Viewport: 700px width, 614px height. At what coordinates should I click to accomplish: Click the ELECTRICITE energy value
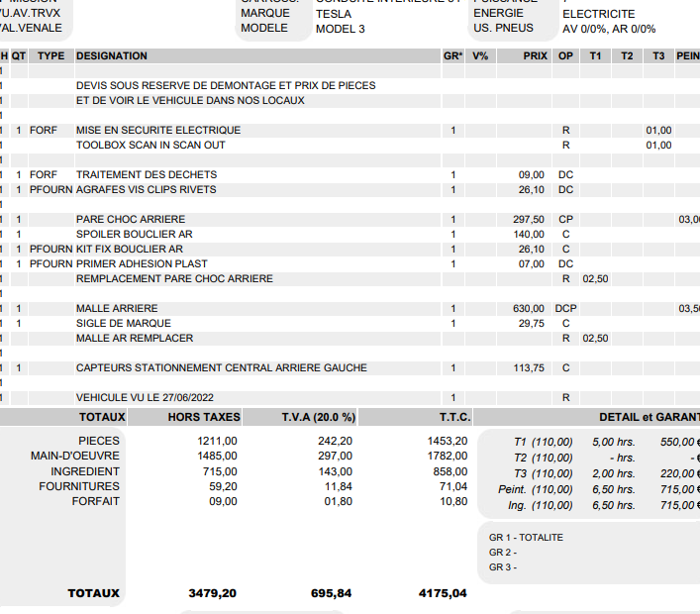tap(599, 14)
